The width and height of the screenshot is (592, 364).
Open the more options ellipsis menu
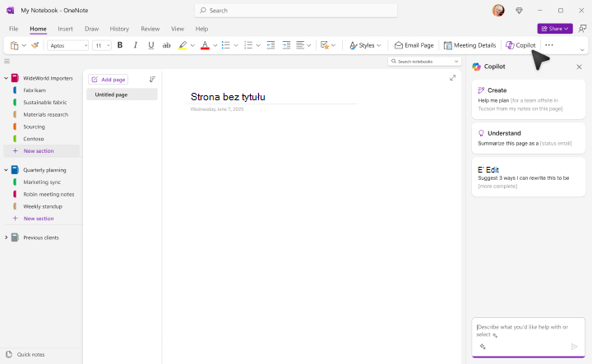coord(549,45)
